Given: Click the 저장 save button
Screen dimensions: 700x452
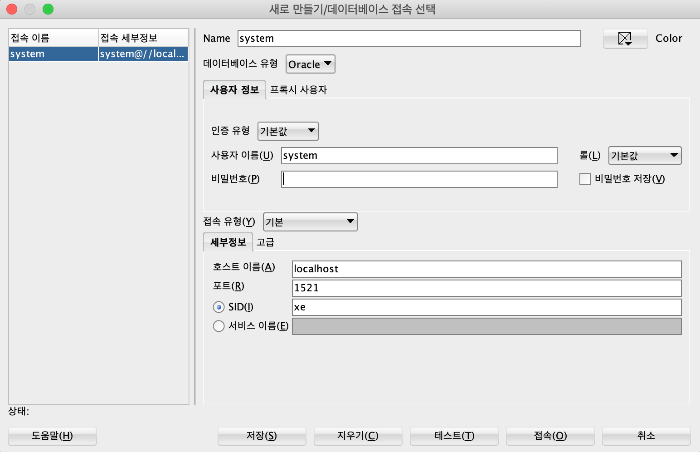Looking at the screenshot, I should [x=262, y=436].
